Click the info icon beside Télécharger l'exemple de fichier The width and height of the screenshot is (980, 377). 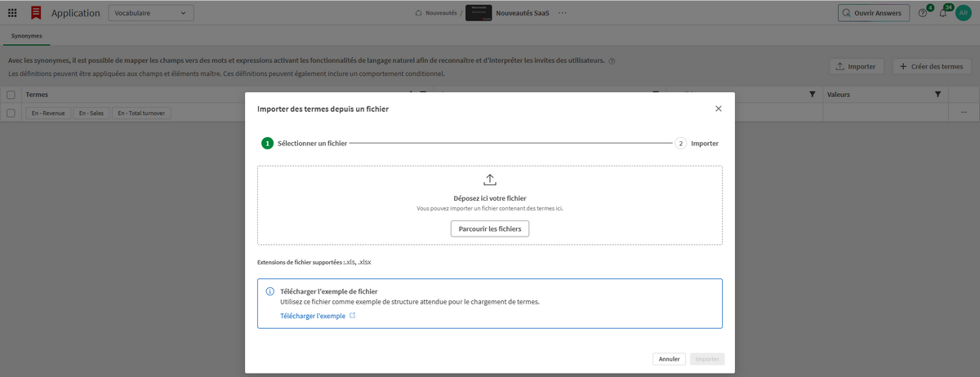pos(270,291)
